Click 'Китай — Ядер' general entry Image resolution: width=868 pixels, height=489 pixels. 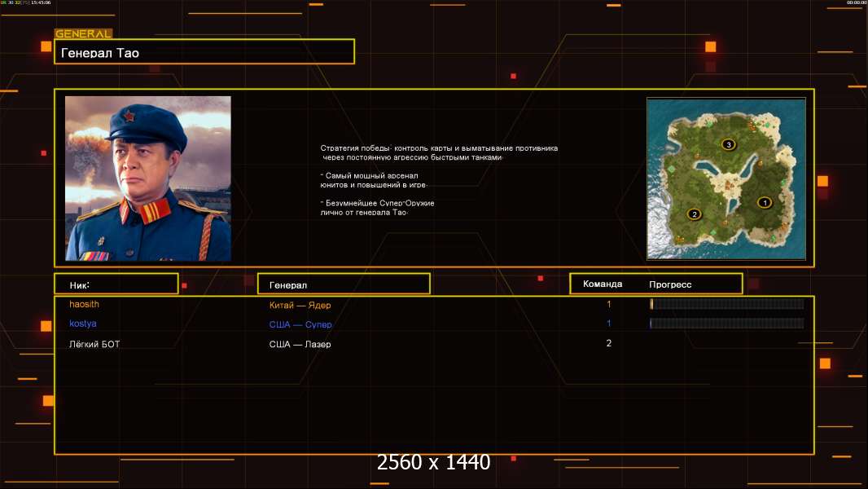pyautogui.click(x=300, y=305)
